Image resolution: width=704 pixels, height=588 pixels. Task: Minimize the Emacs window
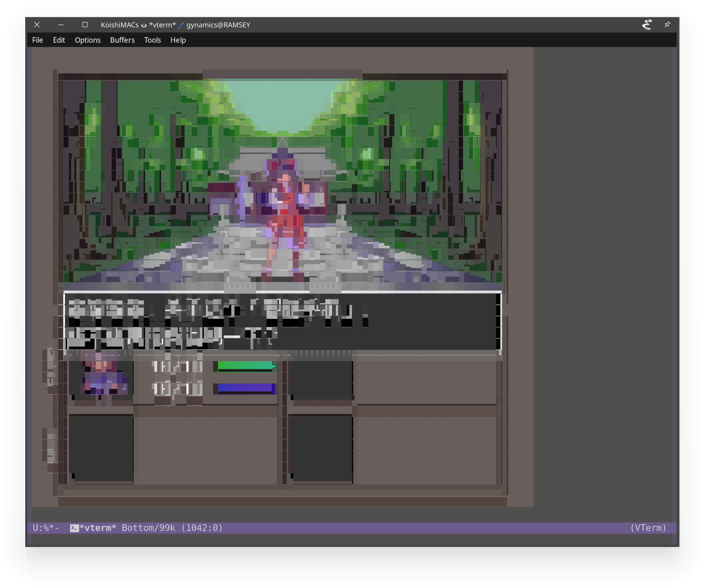pyautogui.click(x=61, y=25)
